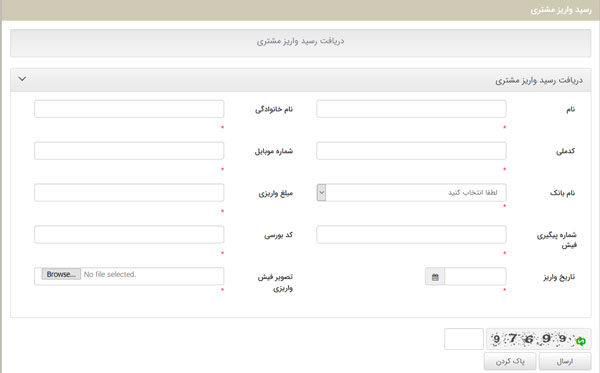Click the centered دریافت رسید واریز مشتری banner text
The height and width of the screenshot is (373, 600).
click(300, 41)
